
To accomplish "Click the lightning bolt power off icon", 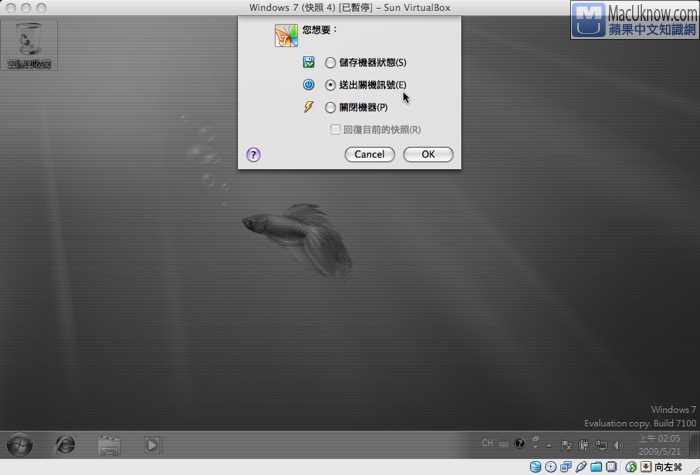I will [308, 107].
